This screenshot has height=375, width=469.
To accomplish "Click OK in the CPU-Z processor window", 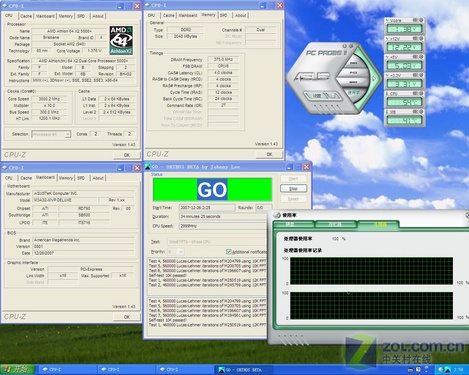I will tap(127, 155).
